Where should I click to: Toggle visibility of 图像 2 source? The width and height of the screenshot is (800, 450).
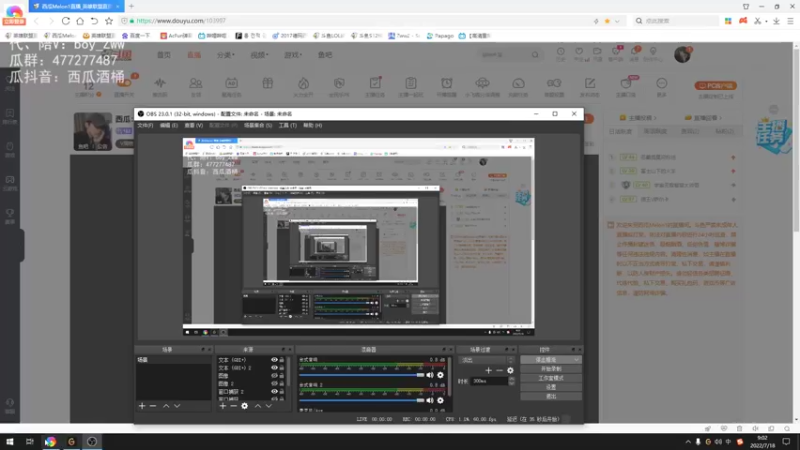tap(274, 384)
